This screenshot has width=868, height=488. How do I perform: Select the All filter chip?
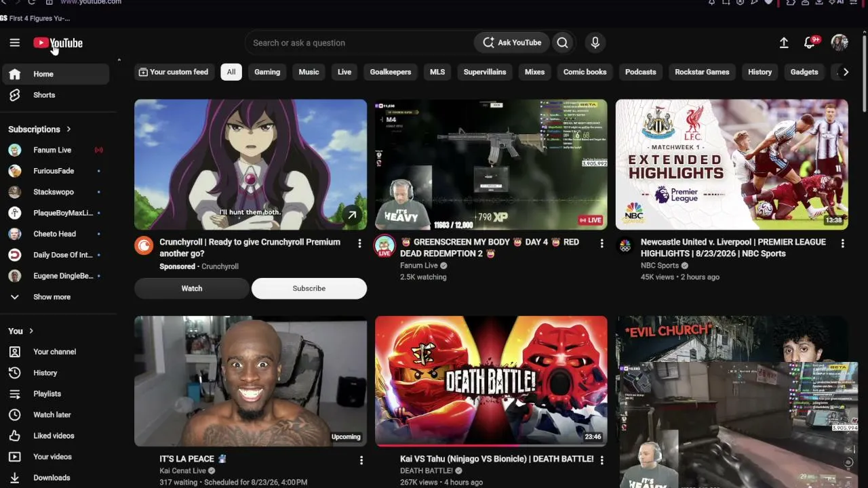click(231, 72)
